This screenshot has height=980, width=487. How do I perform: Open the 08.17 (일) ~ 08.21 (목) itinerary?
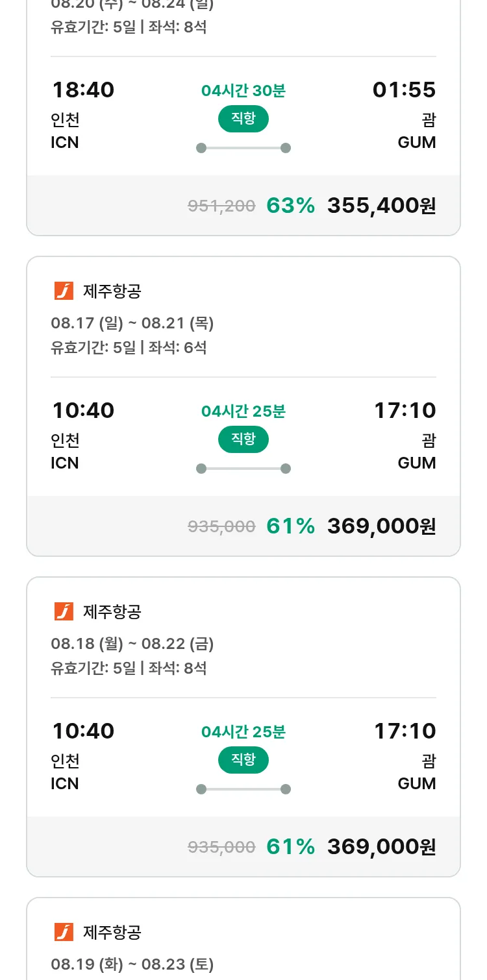pyautogui.click(x=132, y=323)
